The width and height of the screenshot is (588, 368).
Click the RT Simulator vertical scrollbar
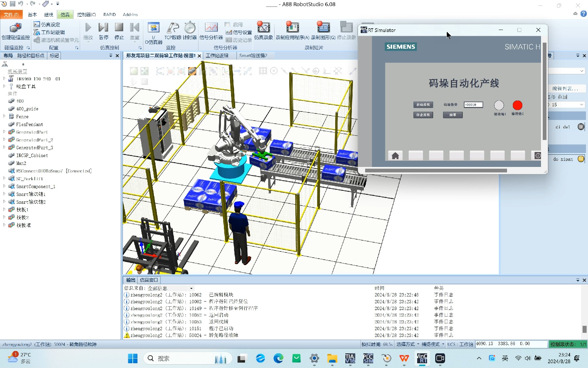[544, 91]
